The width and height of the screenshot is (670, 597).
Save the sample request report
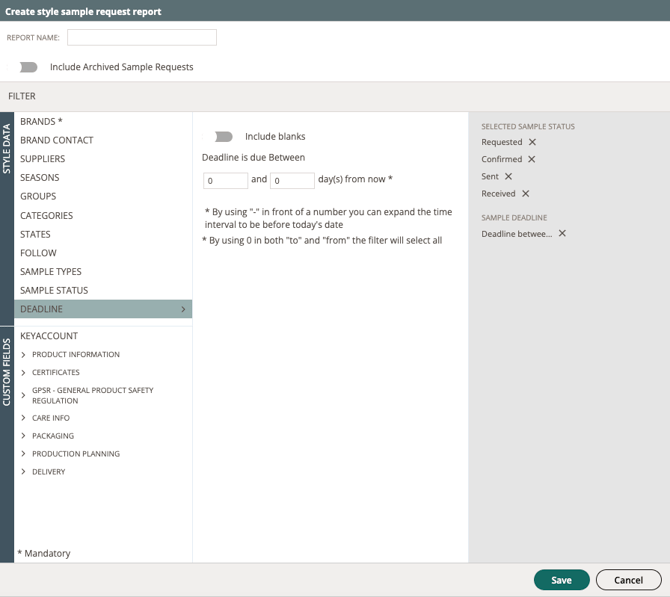(561, 580)
